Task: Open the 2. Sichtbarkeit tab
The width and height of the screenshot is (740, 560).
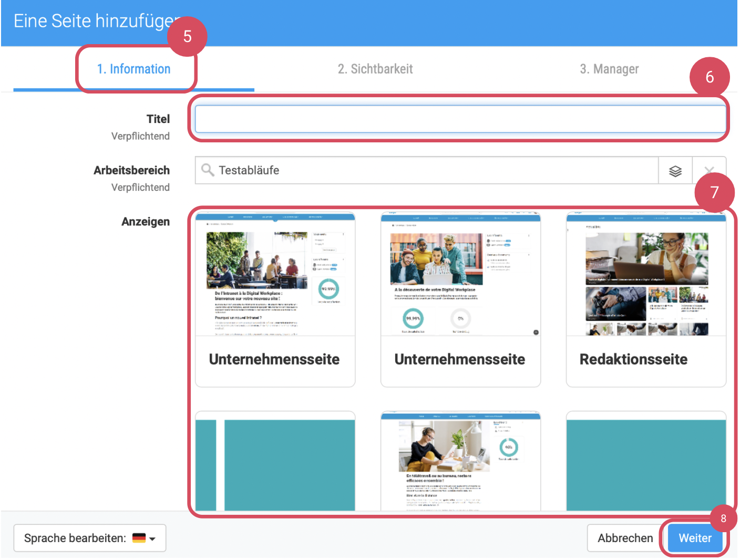Action: [375, 69]
